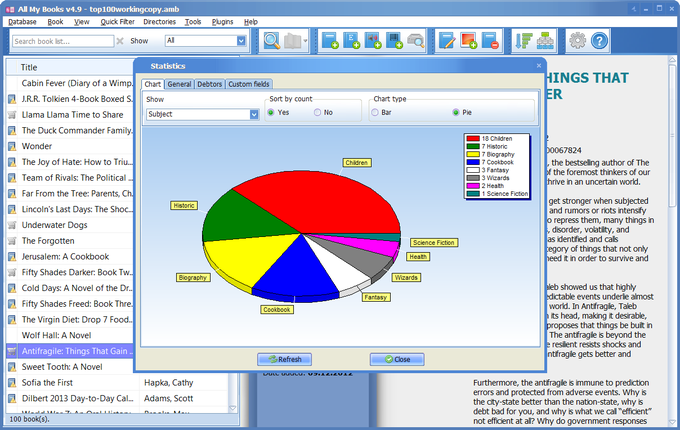Open help with the question mark icon
The height and width of the screenshot is (430, 680).
(x=599, y=41)
